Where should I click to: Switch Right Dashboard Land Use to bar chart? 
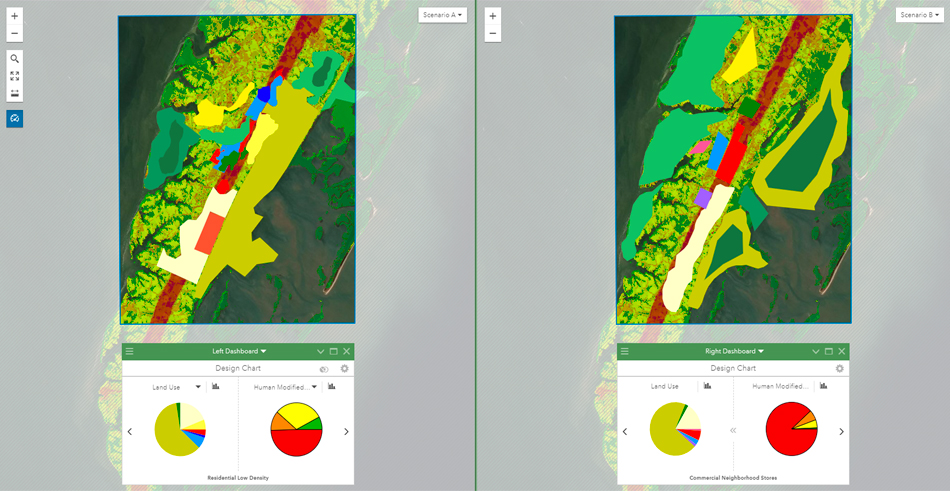pos(707,386)
